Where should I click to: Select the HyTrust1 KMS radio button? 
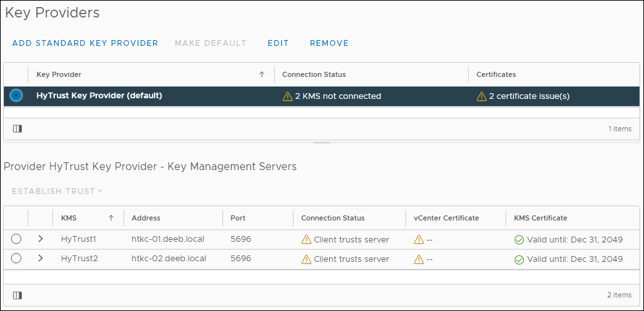click(16, 239)
